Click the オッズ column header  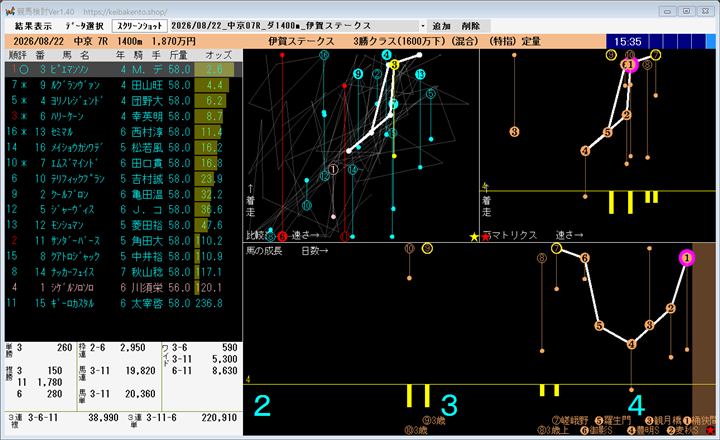click(219, 55)
